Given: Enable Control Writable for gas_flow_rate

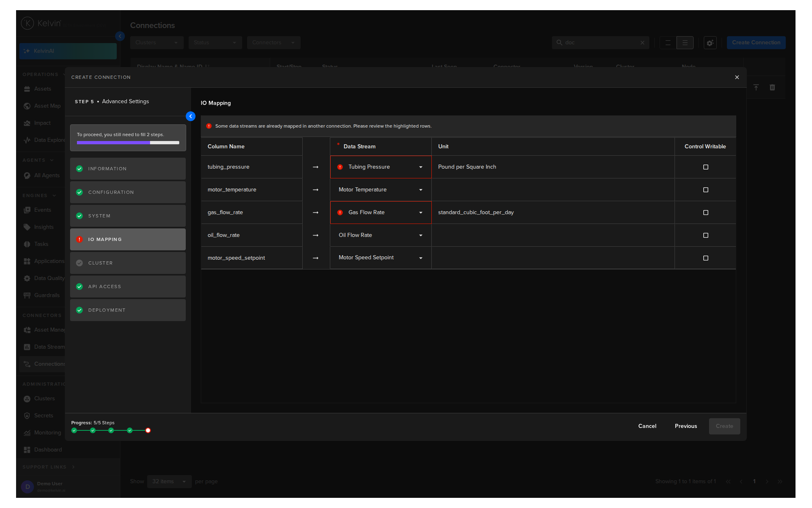Looking at the screenshot, I should [x=705, y=213].
